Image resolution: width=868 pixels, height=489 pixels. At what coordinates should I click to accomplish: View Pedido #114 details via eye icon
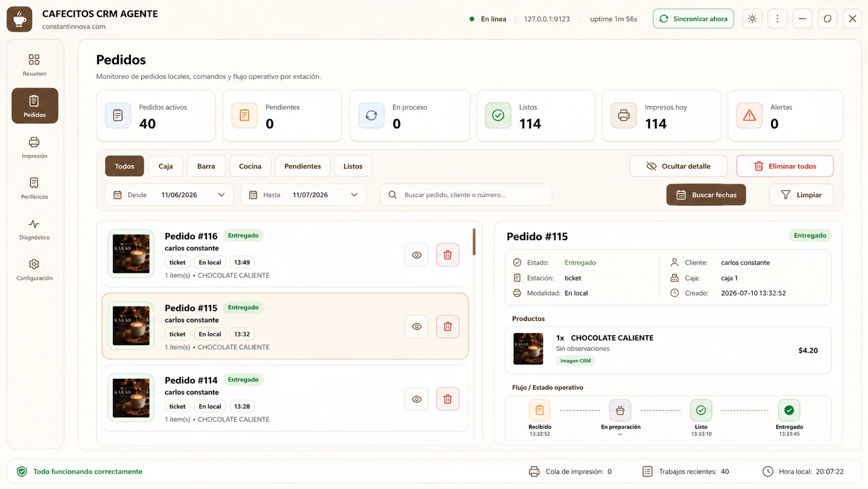[x=417, y=399]
